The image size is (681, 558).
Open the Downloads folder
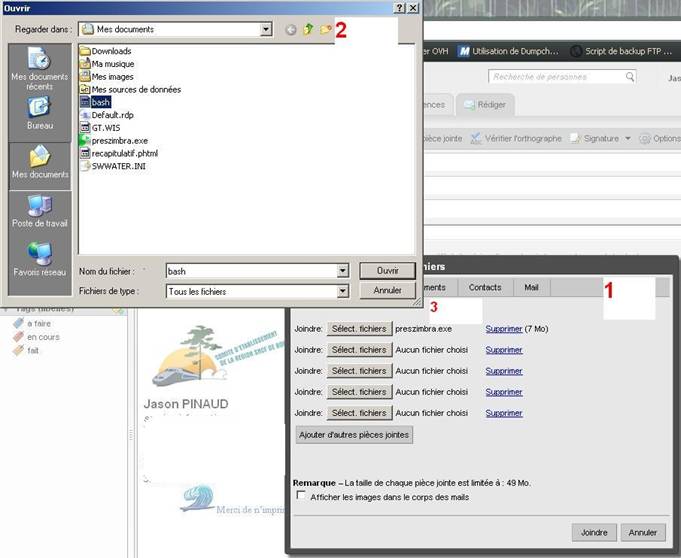point(106,51)
